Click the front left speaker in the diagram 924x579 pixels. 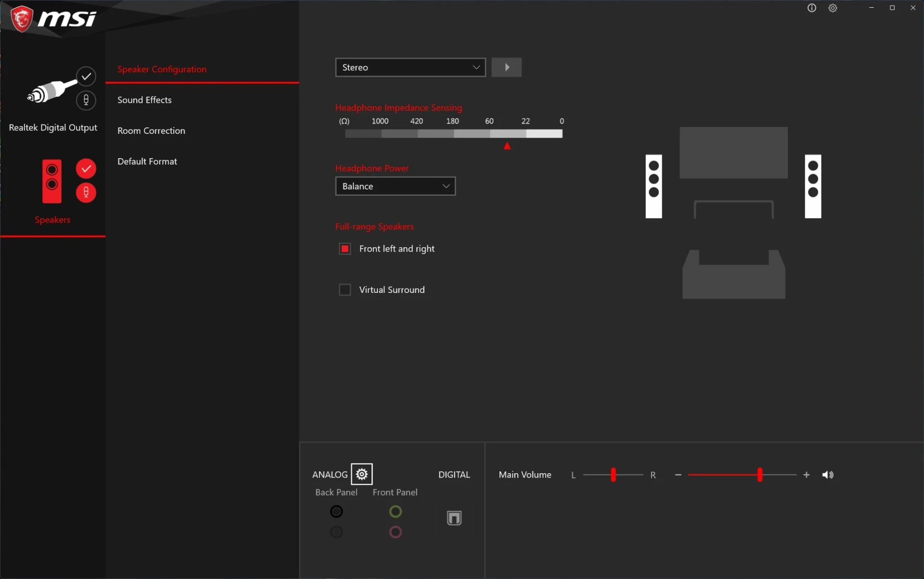tap(654, 186)
